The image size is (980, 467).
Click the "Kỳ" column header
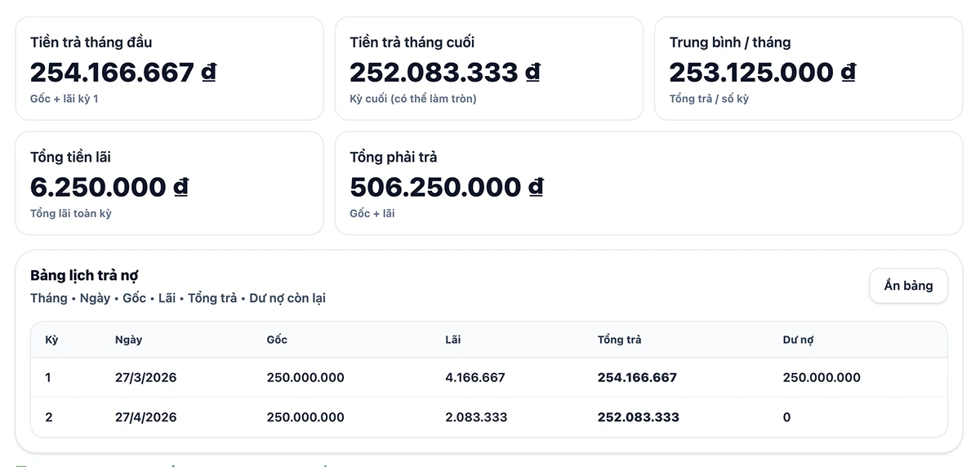pos(51,340)
